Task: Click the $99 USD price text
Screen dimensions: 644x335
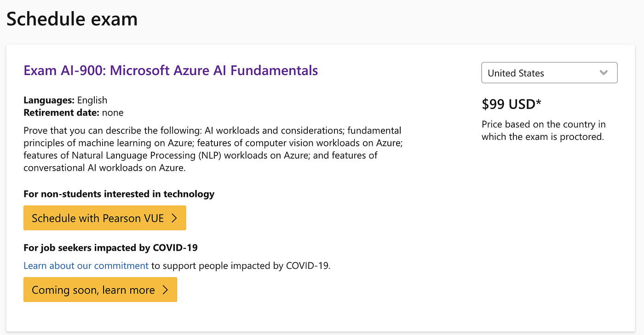Action: coord(511,104)
